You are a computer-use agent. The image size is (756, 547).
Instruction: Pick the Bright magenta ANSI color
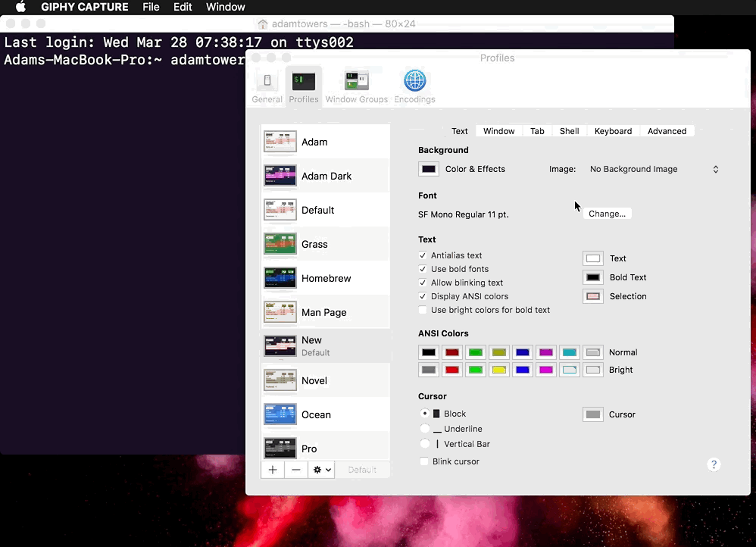(x=545, y=370)
